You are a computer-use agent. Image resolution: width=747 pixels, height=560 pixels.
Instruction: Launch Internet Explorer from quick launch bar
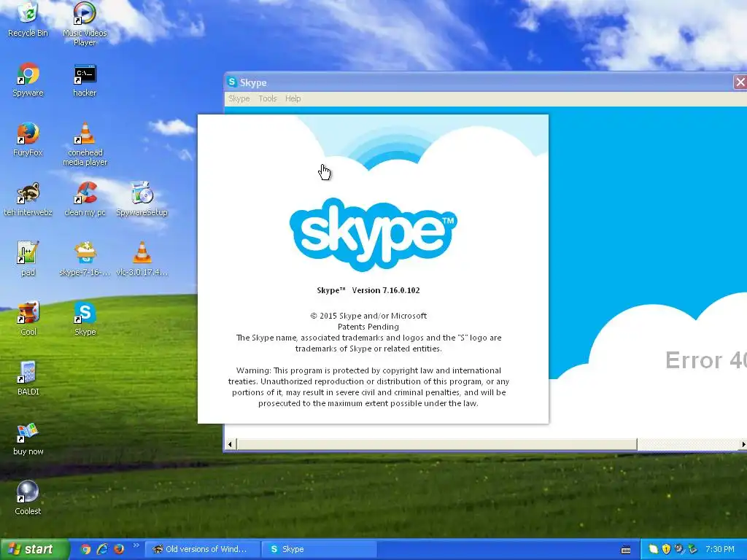coord(102,549)
